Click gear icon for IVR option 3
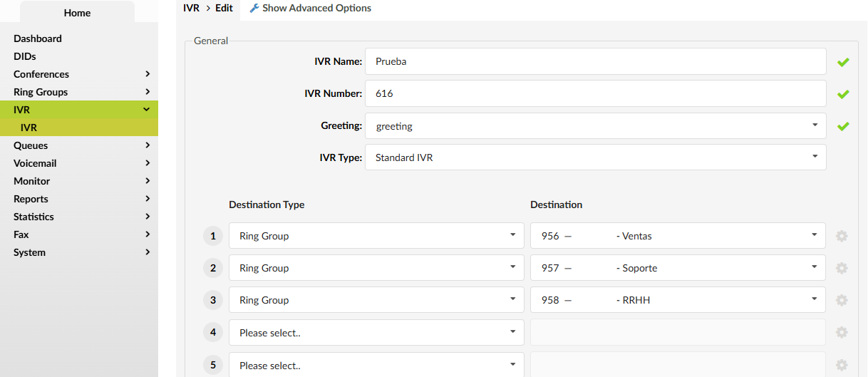Viewport: 868px width, 377px height. point(842,300)
